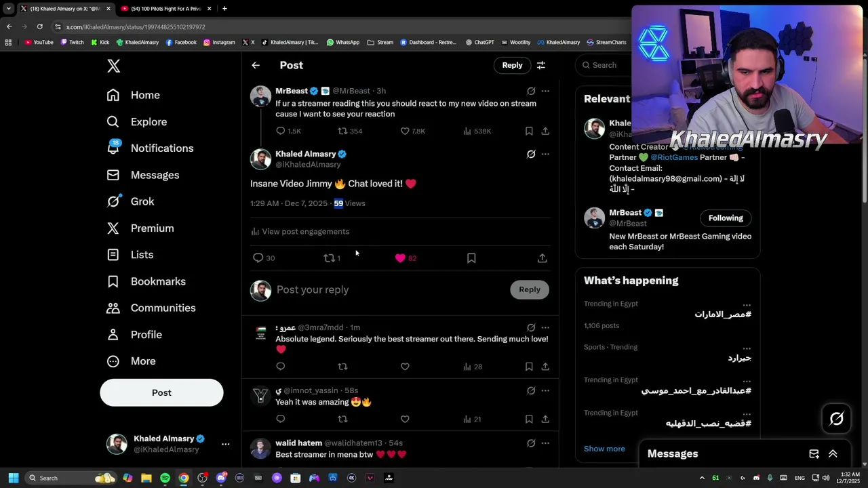The width and height of the screenshot is (868, 488).
Task: Go to Home in sidebar
Action: 134,95
